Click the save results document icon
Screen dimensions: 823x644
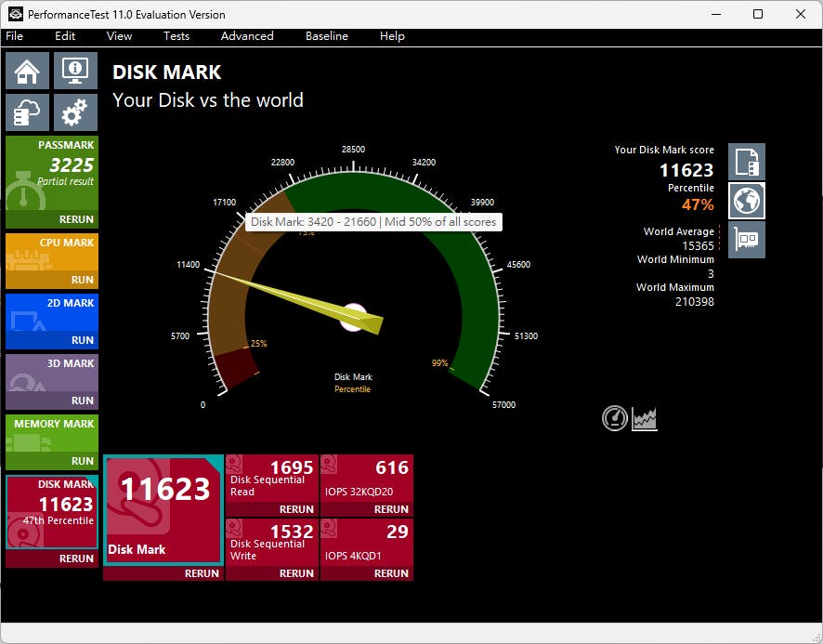pyautogui.click(x=747, y=162)
